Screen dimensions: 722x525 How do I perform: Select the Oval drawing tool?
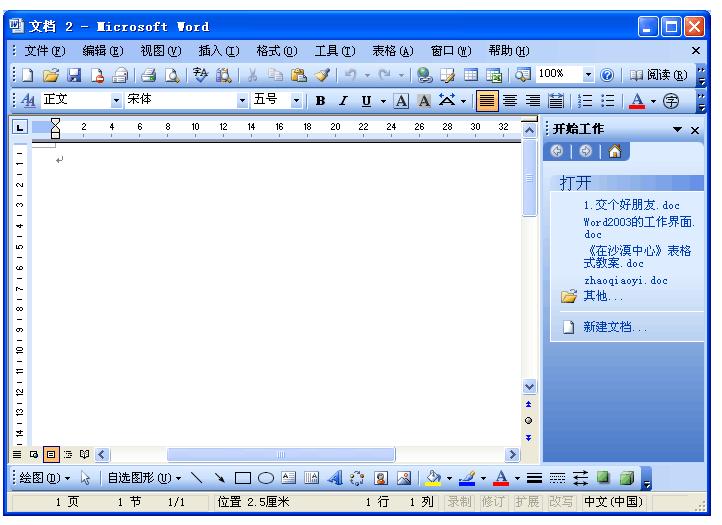(x=266, y=478)
